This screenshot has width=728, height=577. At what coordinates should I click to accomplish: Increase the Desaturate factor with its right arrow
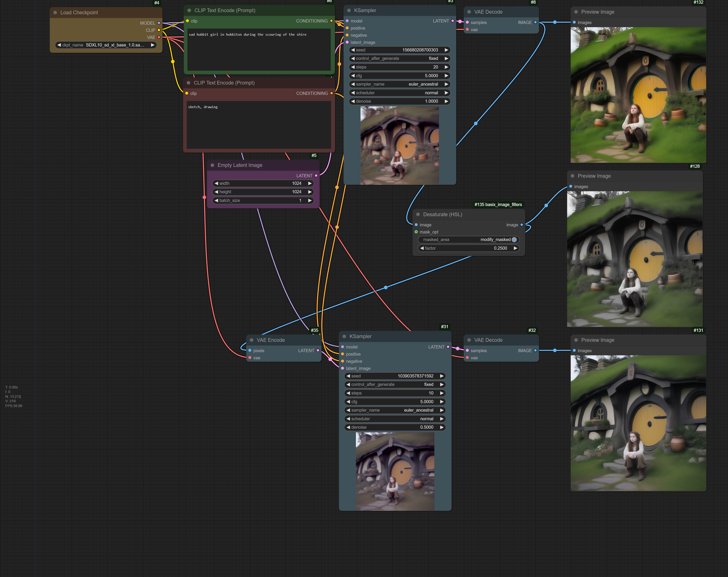tap(515, 248)
